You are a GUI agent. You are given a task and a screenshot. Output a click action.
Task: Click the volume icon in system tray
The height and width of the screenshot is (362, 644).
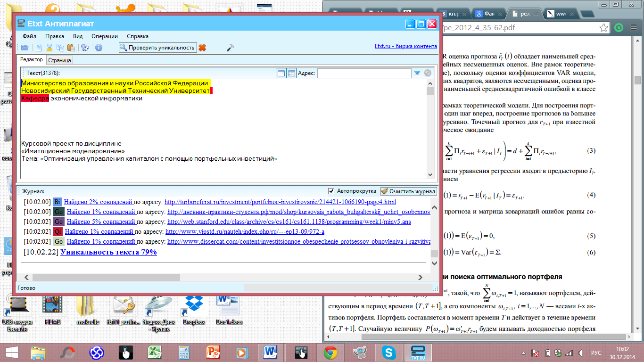(x=580, y=352)
